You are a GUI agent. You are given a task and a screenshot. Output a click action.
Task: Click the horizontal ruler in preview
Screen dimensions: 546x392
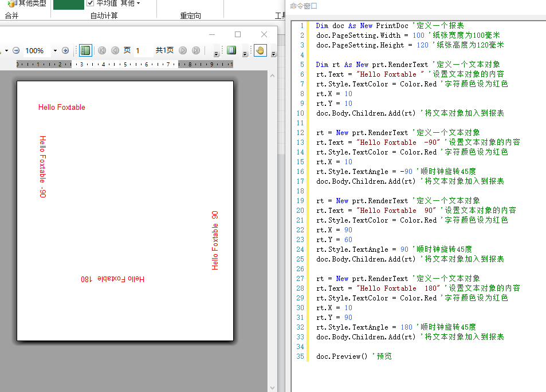125,64
